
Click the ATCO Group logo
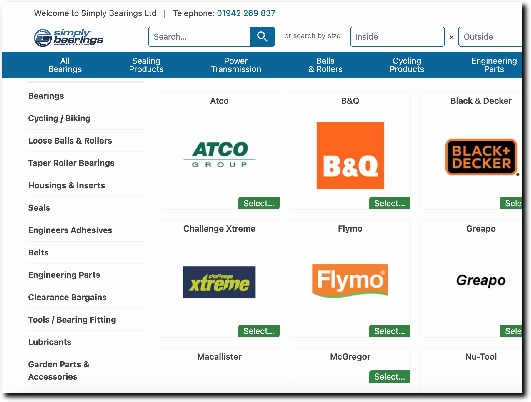tap(219, 155)
